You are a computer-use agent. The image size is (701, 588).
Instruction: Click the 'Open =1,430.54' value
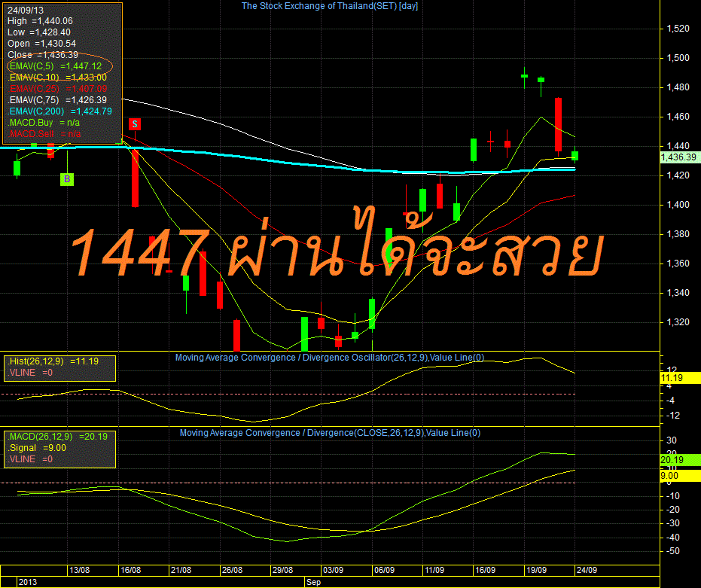(x=41, y=44)
